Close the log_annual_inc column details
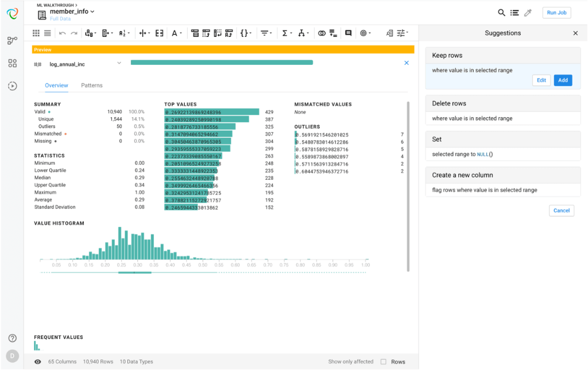588x370 pixels. (407, 63)
